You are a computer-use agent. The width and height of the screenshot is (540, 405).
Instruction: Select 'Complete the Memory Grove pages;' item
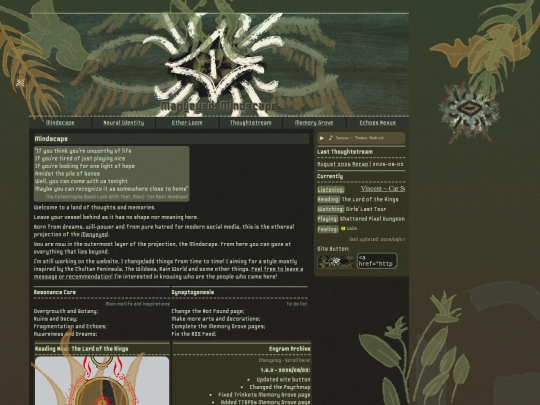218,326
